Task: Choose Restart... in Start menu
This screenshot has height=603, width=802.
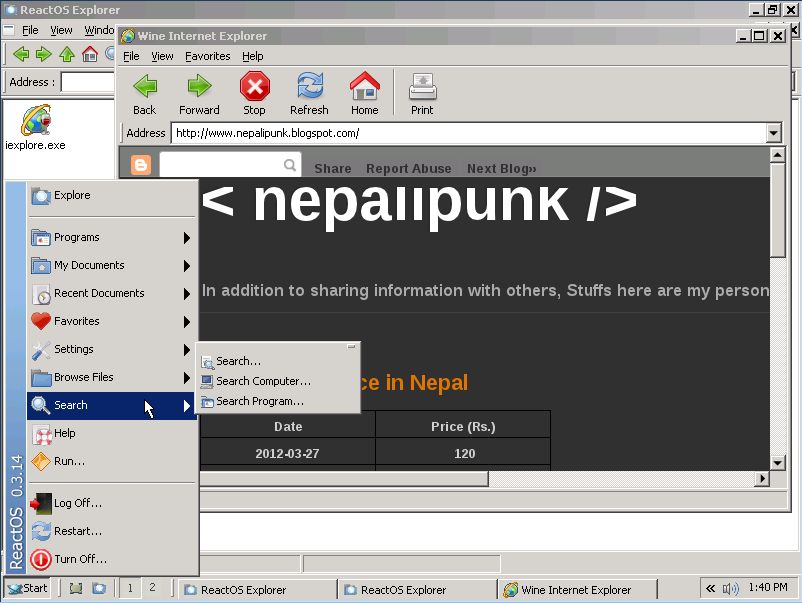Action: click(112, 531)
